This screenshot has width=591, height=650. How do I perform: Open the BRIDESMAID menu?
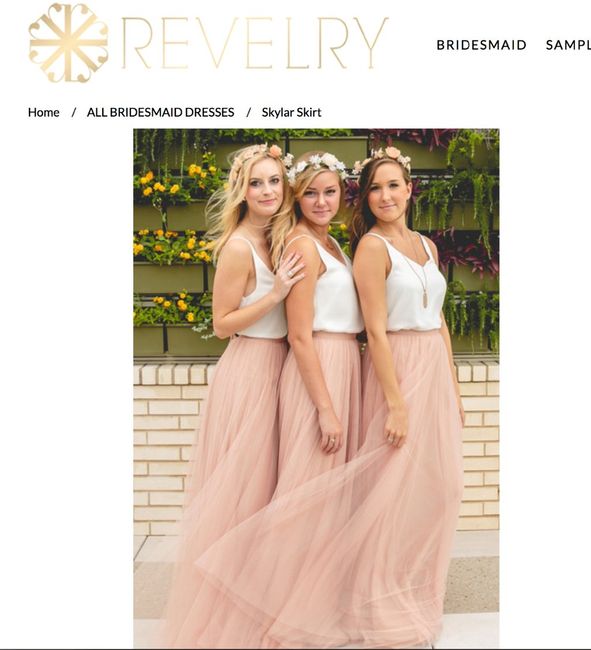[481, 45]
